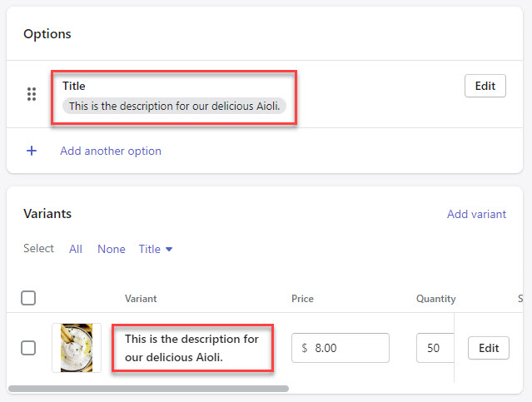This screenshot has width=532, height=402.
Task: Toggle the header select-all variants checkbox
Action: click(x=28, y=298)
